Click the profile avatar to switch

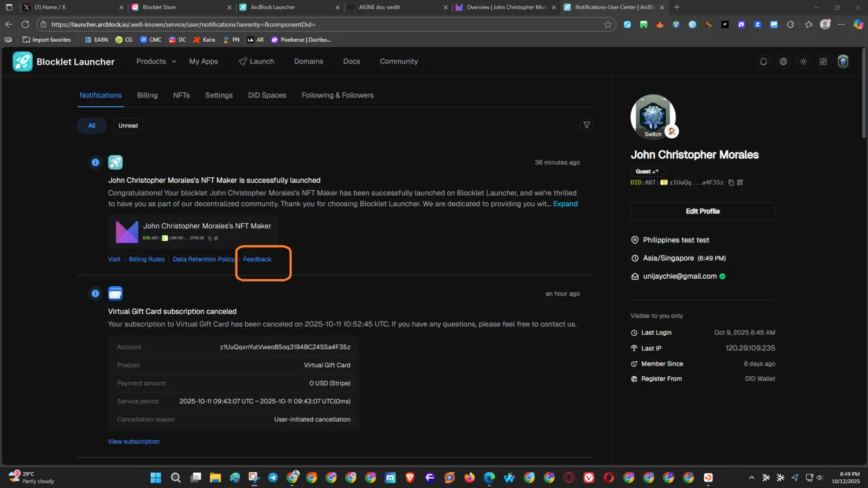653,117
